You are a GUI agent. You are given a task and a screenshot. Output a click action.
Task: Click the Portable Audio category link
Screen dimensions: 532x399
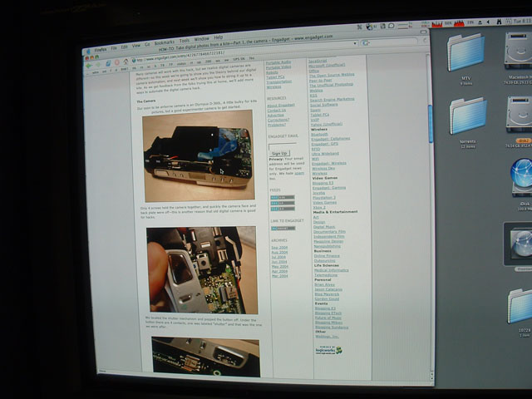pos(278,62)
